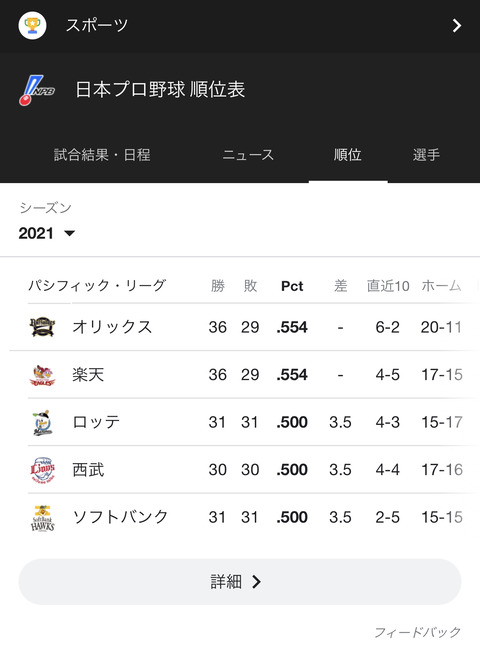480x659 pixels.
Task: Switch to the 試合結果・日程 tab
Action: 102,155
